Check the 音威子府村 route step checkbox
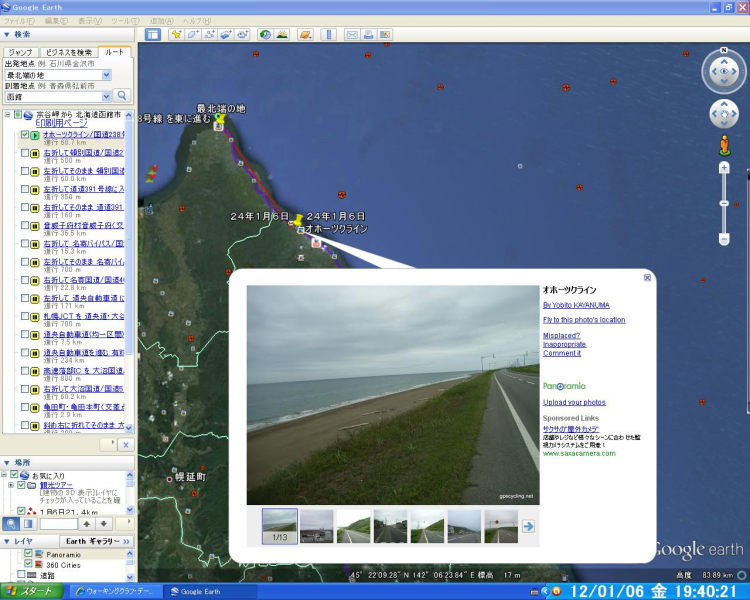 pyautogui.click(x=25, y=226)
